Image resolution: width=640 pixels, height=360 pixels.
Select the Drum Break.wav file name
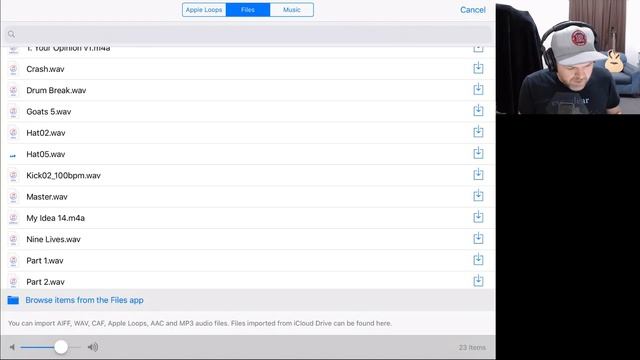(x=56, y=90)
